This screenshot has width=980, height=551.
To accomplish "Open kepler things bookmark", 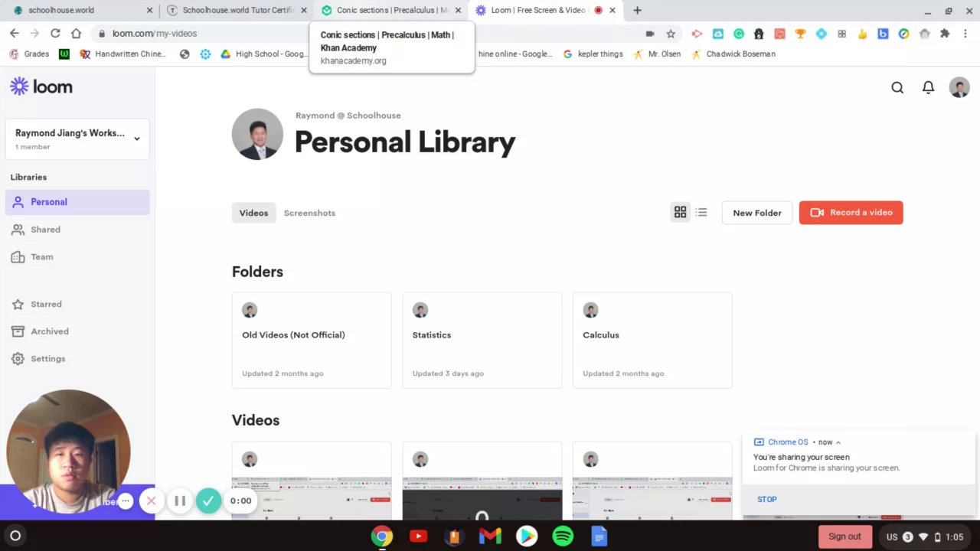I will click(593, 54).
